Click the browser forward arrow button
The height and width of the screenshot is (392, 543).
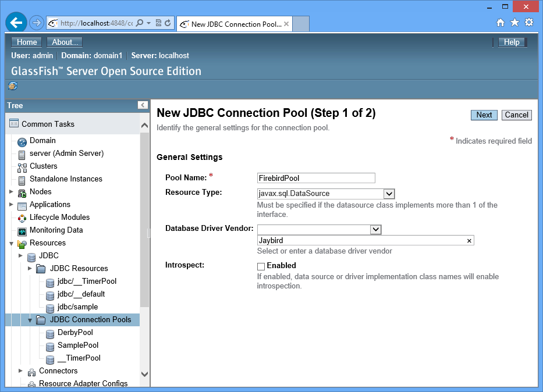[x=36, y=23]
